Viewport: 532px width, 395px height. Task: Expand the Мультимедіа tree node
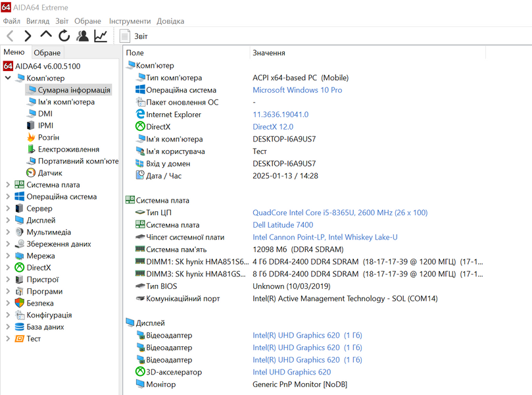pos(8,232)
